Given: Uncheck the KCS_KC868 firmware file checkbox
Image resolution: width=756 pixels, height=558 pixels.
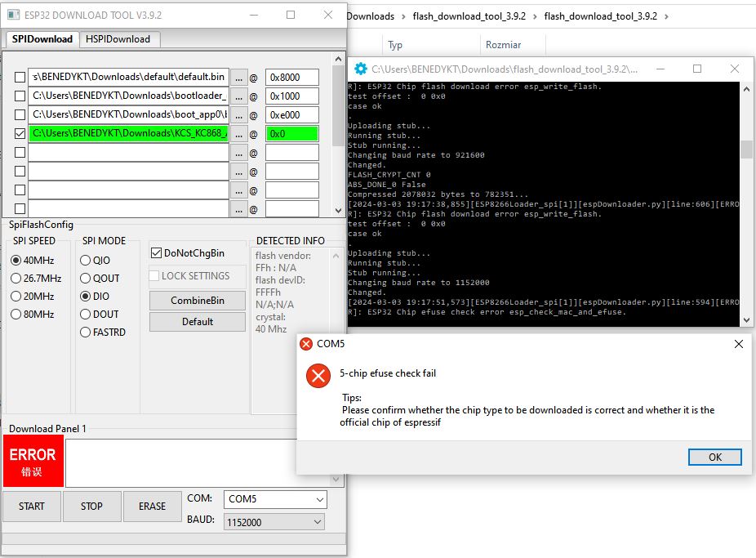Looking at the screenshot, I should click(20, 134).
